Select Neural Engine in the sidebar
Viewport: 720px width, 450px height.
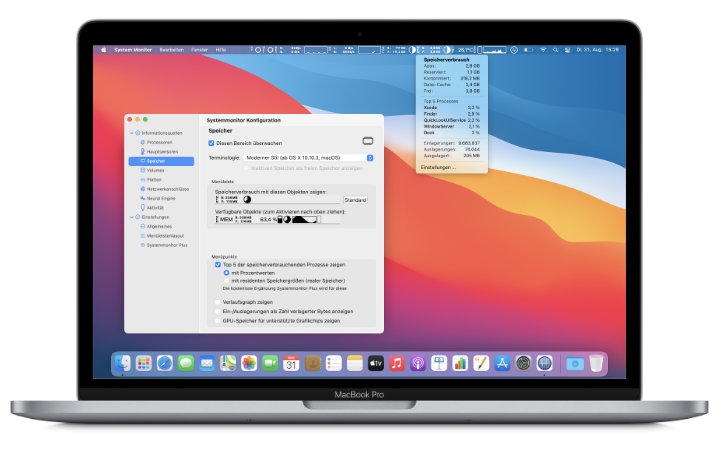[x=161, y=198]
